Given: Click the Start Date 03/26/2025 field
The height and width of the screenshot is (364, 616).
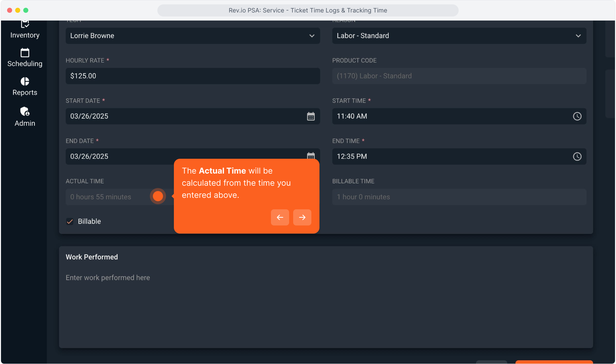Looking at the screenshot, I should 182,116.
